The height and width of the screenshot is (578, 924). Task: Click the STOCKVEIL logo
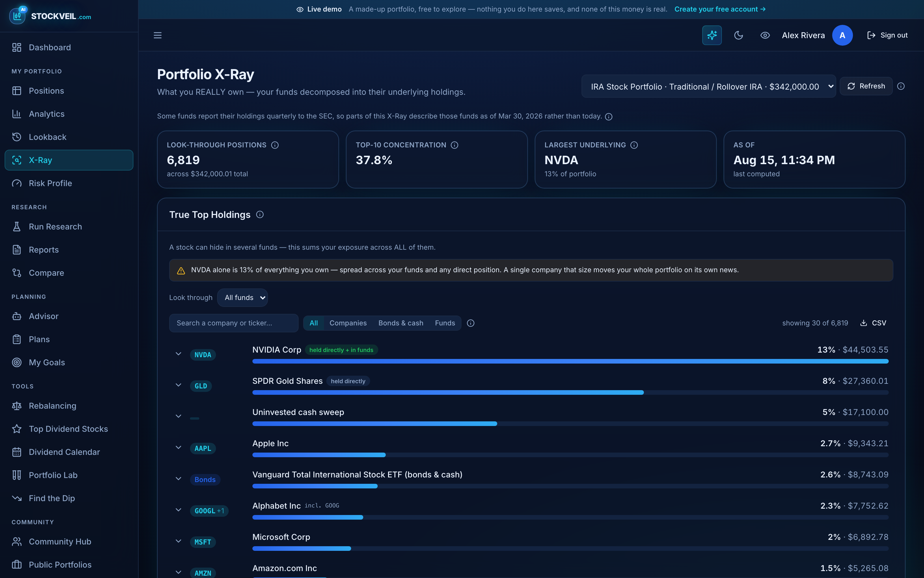point(50,16)
